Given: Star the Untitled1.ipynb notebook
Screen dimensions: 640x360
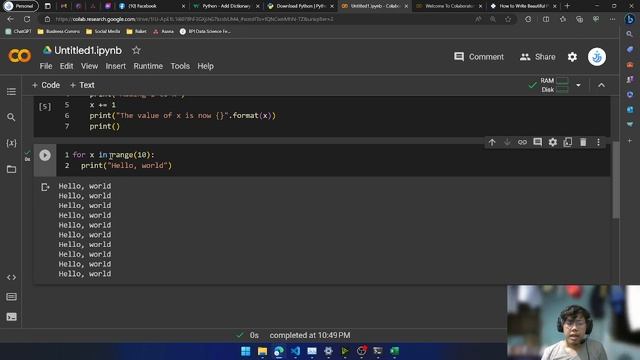Looking at the screenshot, I should pos(136,50).
